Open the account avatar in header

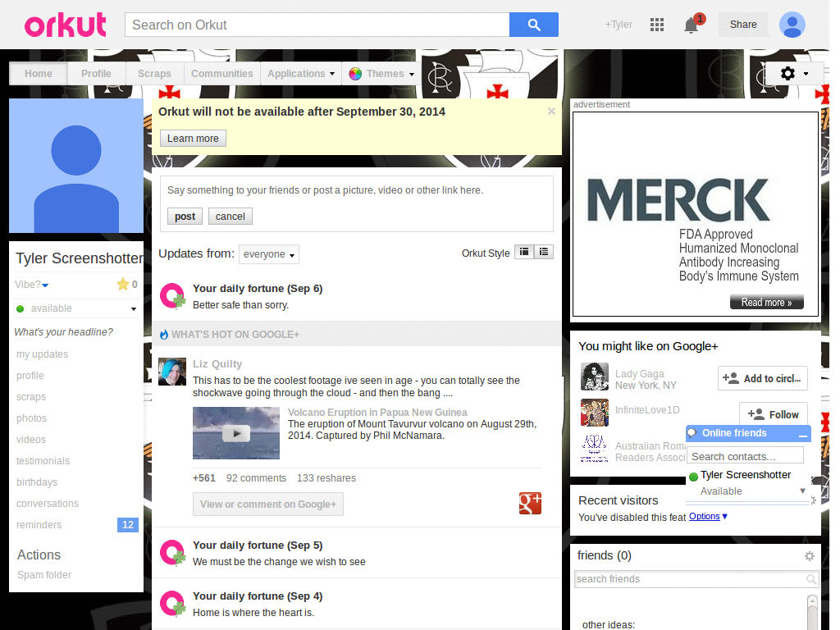pyautogui.click(x=792, y=25)
